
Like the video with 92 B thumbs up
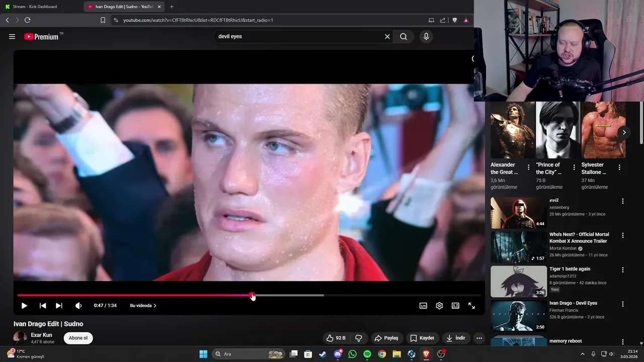click(336, 338)
